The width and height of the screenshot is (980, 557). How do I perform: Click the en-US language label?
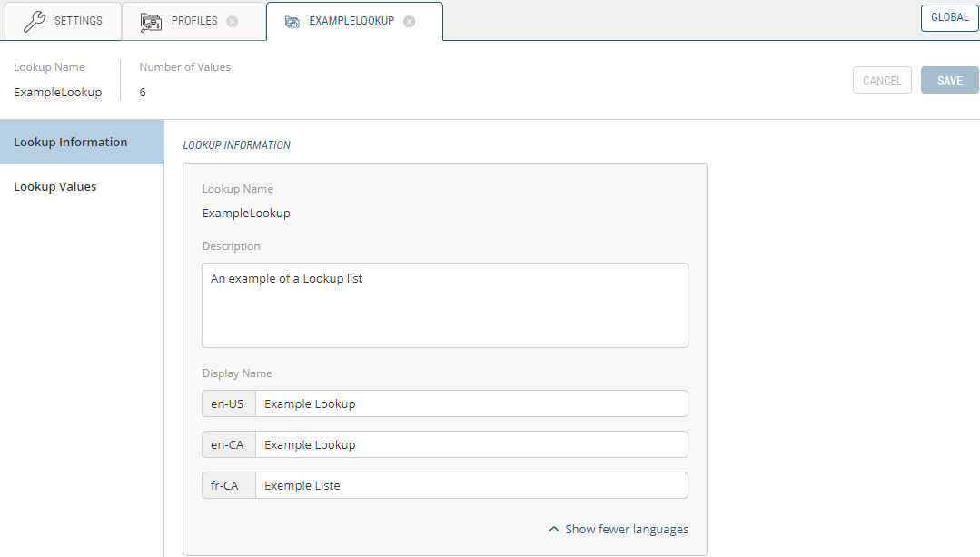click(229, 403)
